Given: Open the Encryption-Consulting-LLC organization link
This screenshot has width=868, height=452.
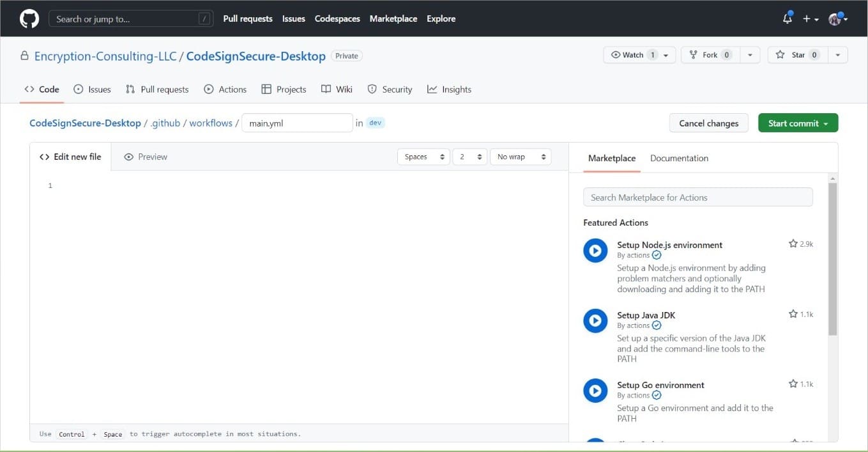Looking at the screenshot, I should [x=105, y=56].
